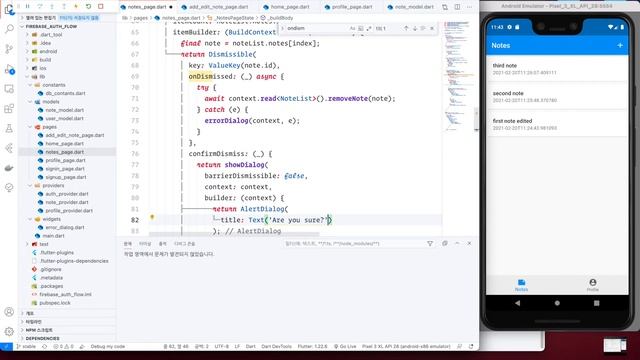
Task: Collapse the FIREBASE_AUTH_FLOW root folder
Action: tap(51, 27)
